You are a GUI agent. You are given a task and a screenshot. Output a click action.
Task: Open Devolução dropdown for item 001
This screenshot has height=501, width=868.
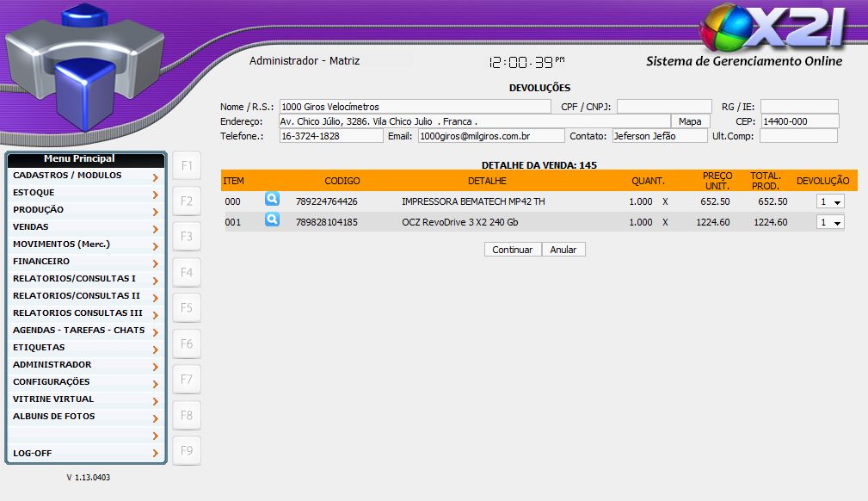[x=830, y=222]
